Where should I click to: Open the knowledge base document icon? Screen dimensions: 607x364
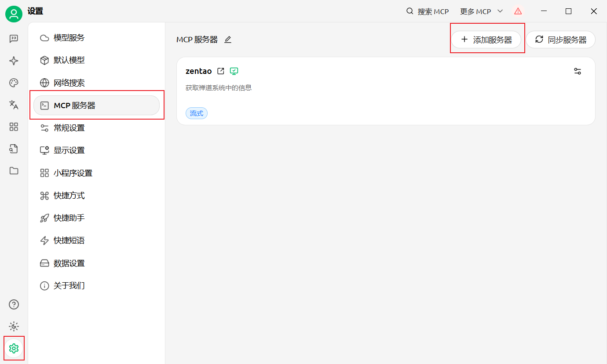click(14, 149)
